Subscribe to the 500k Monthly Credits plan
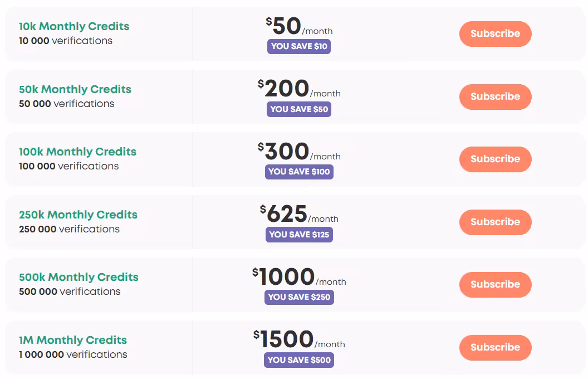 point(495,285)
